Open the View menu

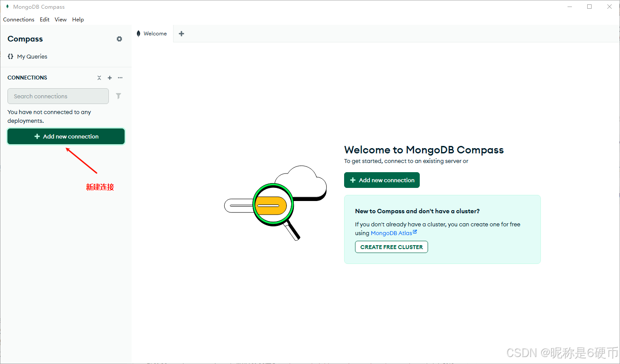[x=61, y=20]
